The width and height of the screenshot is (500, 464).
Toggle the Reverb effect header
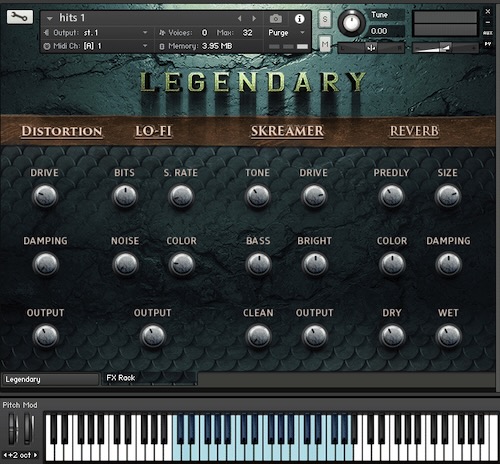414,131
